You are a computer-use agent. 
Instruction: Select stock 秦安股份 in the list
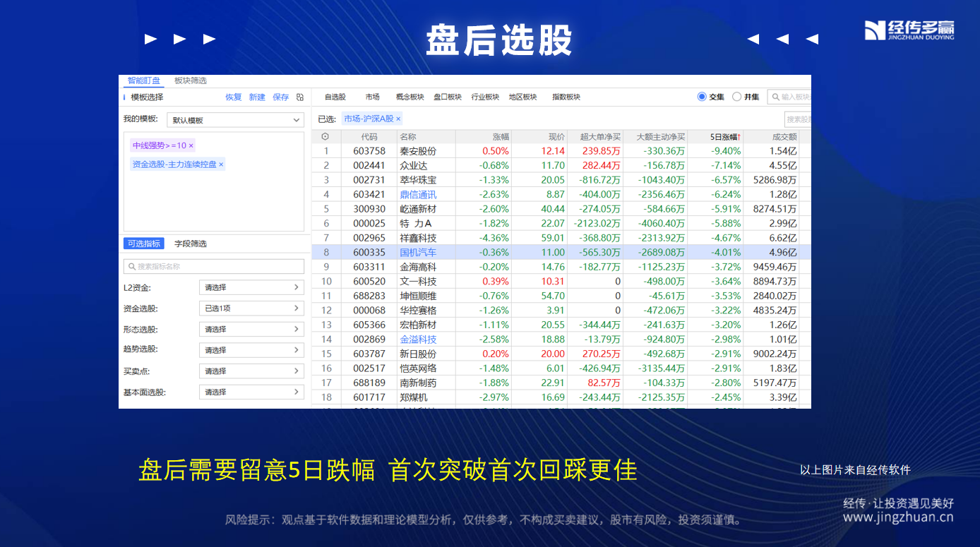click(418, 151)
